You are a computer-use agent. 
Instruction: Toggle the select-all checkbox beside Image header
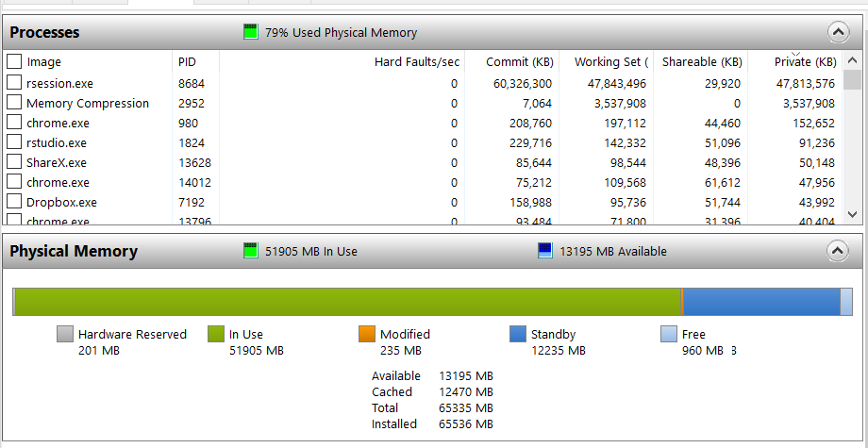click(14, 61)
